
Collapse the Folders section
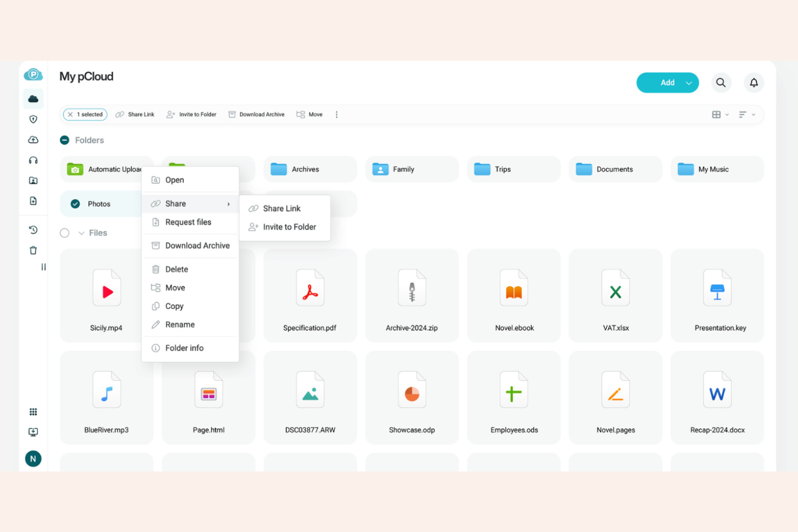(65, 140)
